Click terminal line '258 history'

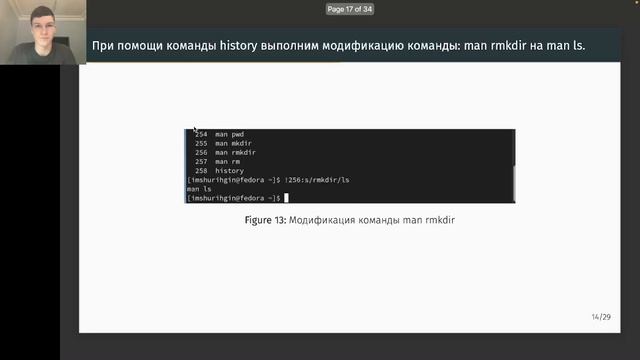(x=219, y=171)
